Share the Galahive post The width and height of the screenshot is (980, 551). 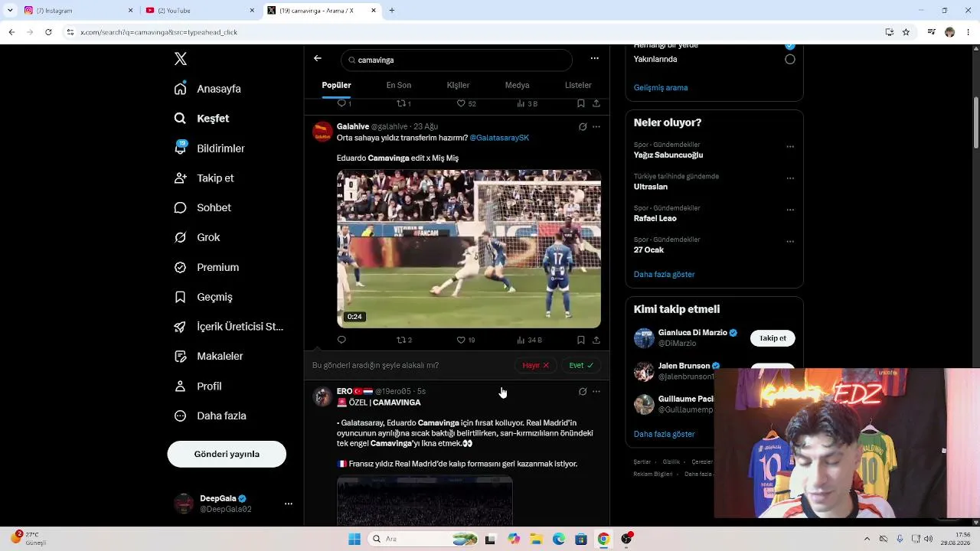tap(596, 340)
